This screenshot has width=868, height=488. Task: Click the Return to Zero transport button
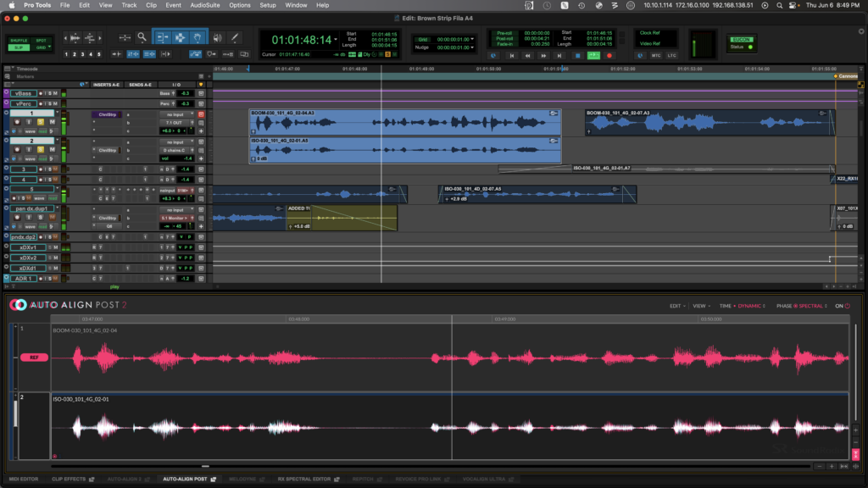511,55
